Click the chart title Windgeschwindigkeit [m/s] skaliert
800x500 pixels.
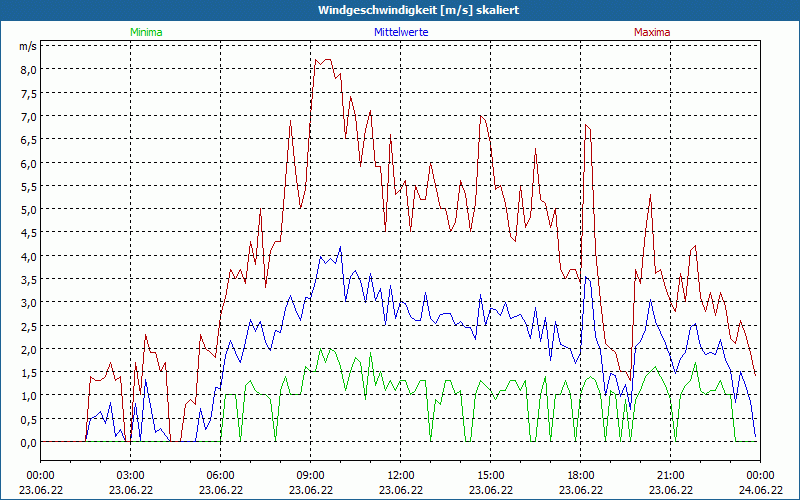point(418,10)
